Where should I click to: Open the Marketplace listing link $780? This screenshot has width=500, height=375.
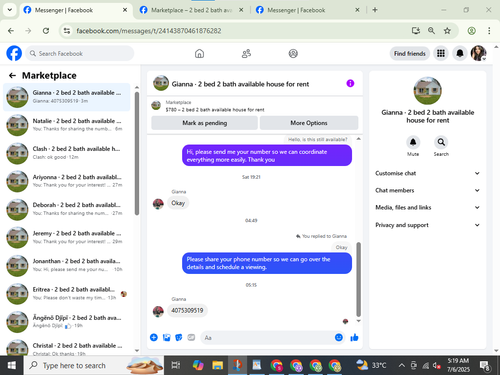click(x=215, y=110)
